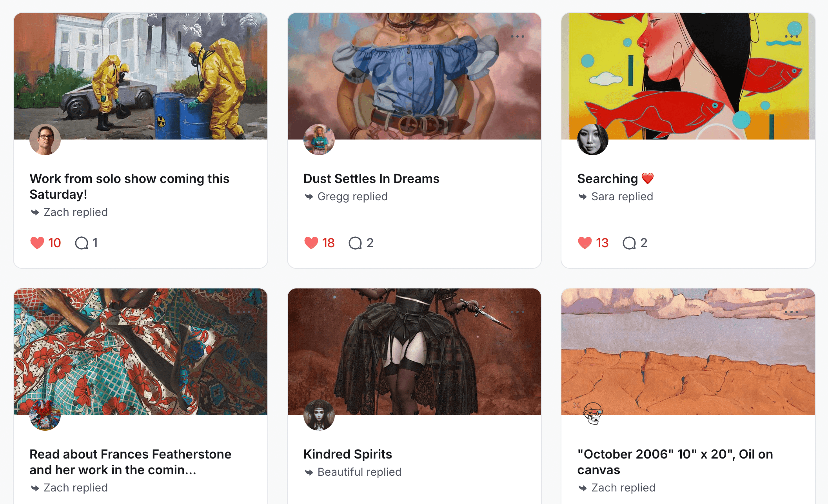The height and width of the screenshot is (504, 828).
Task: Open comments on 'Work from solo show' post
Action: point(82,243)
